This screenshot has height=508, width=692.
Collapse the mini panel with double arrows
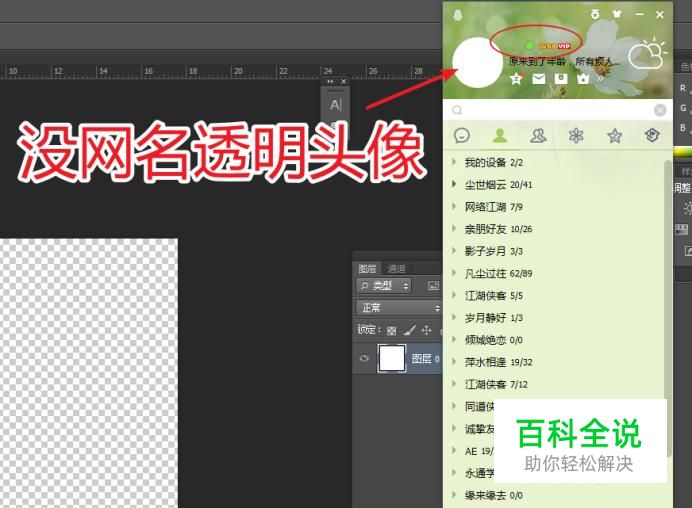[x=331, y=81]
